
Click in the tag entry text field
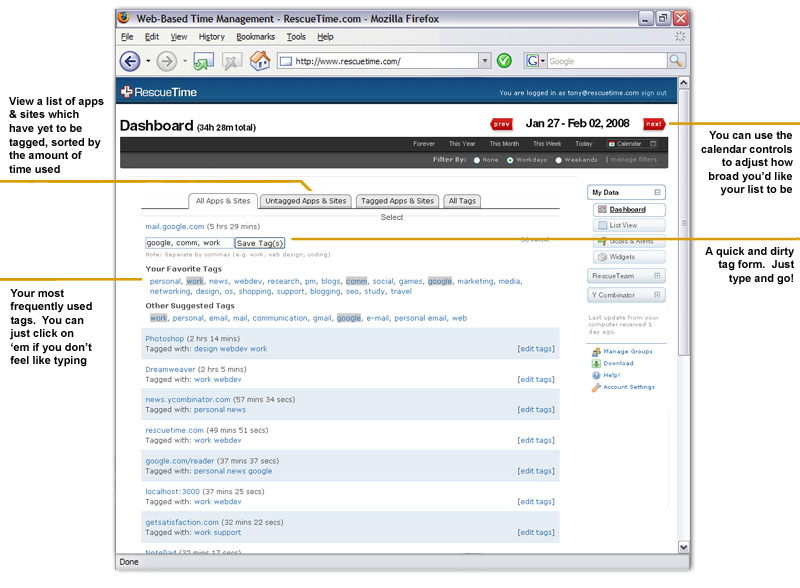click(x=189, y=243)
